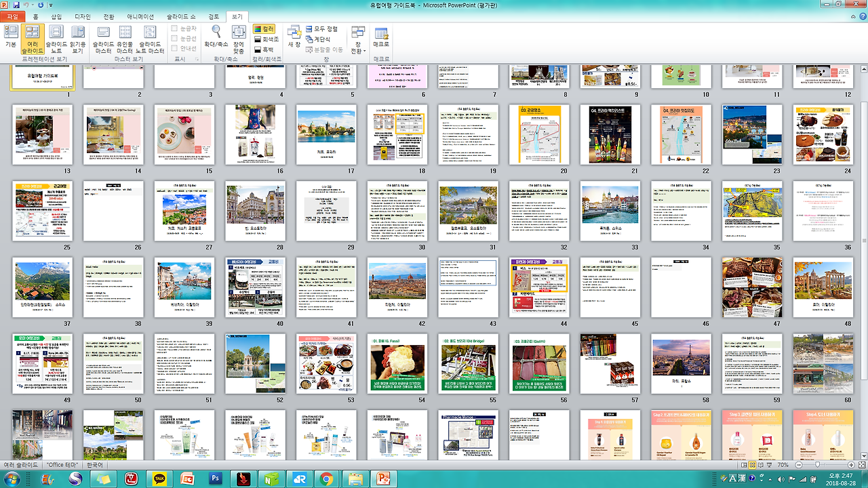Open the File (파일) tab

(x=12, y=16)
